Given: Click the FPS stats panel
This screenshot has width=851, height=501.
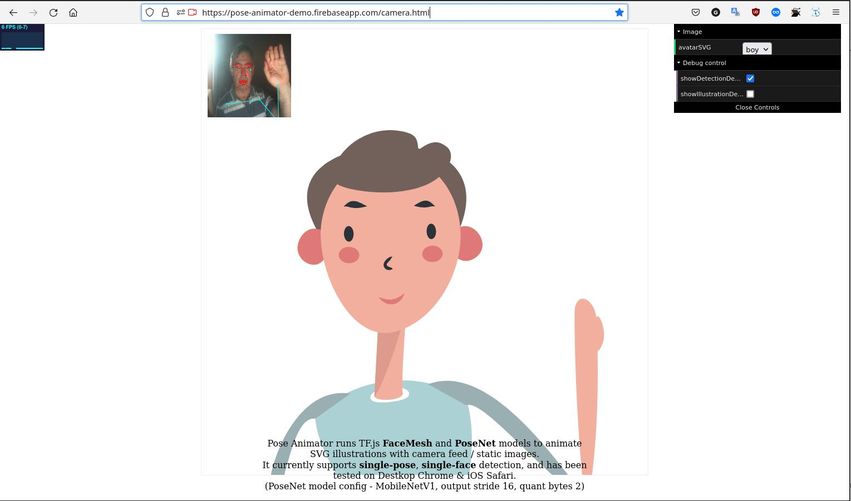Looking at the screenshot, I should [x=22, y=37].
